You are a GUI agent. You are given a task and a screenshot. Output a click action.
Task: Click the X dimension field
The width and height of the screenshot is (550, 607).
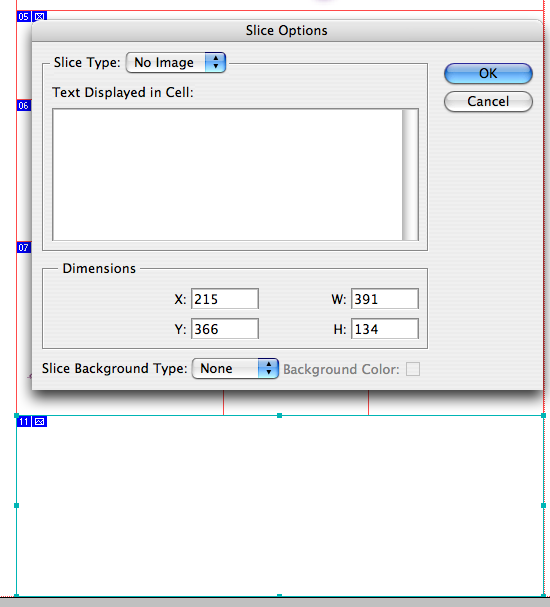(x=225, y=298)
